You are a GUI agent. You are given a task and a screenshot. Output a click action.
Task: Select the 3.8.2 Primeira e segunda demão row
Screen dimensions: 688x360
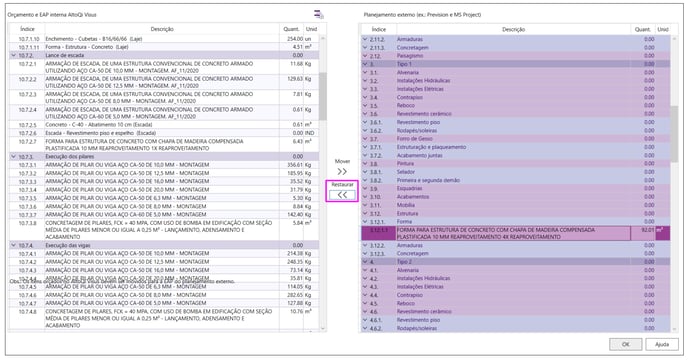[x=516, y=180]
